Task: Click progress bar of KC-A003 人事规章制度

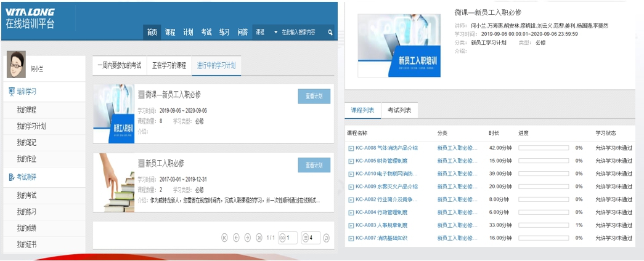Action: click(543, 225)
